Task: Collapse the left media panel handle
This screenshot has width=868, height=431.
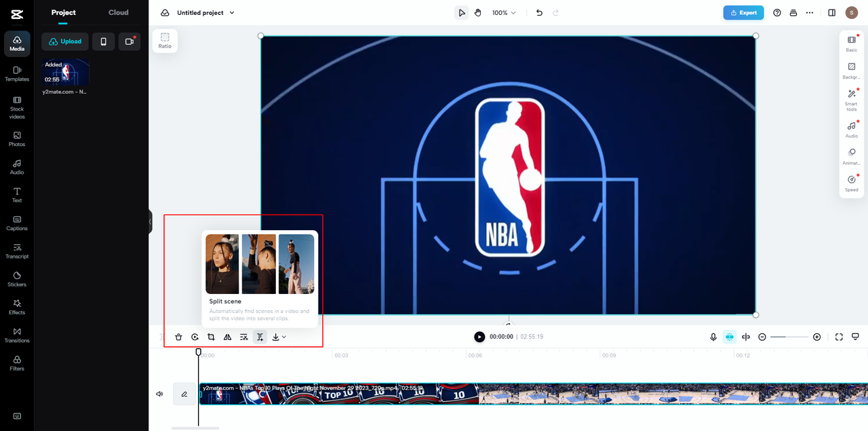Action: point(151,222)
